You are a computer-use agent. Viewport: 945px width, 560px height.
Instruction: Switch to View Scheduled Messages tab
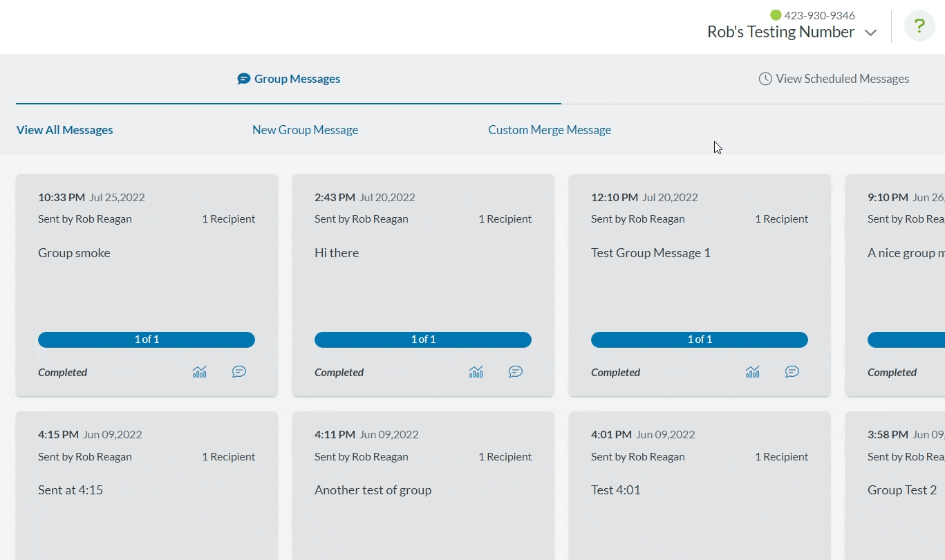pyautogui.click(x=834, y=79)
